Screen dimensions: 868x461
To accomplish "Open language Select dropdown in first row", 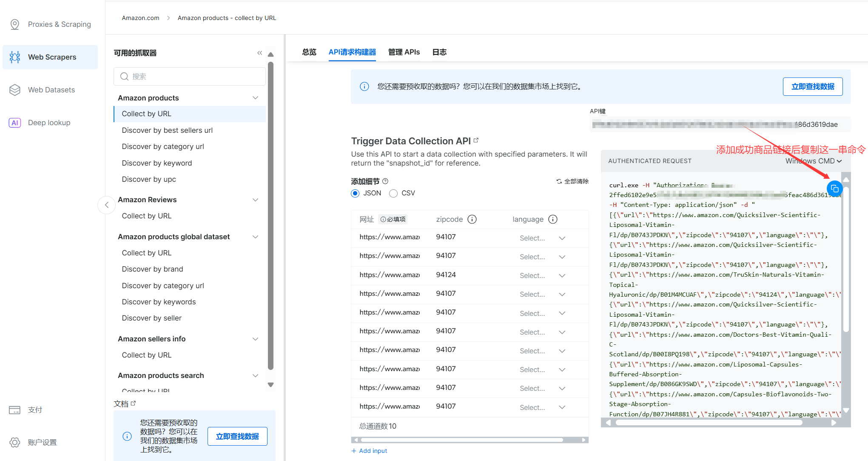I will tap(542, 238).
